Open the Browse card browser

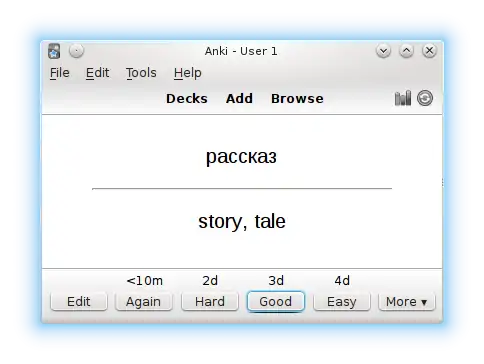pos(297,99)
